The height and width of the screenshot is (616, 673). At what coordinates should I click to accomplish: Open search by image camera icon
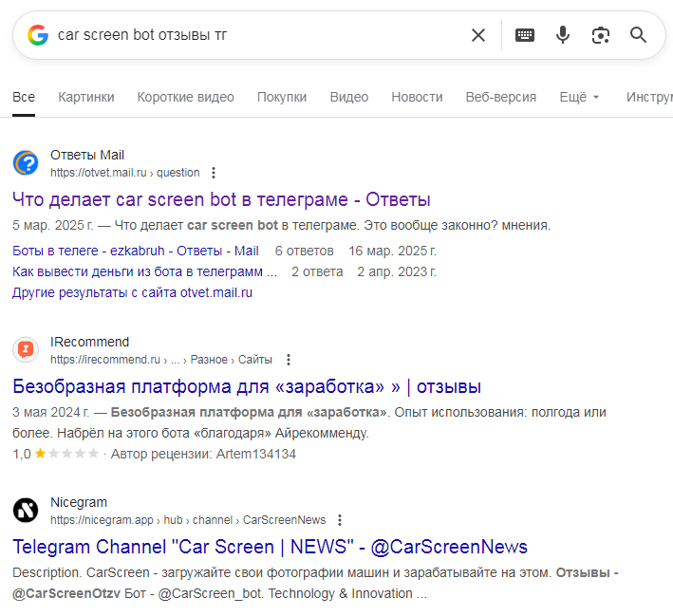[x=601, y=35]
